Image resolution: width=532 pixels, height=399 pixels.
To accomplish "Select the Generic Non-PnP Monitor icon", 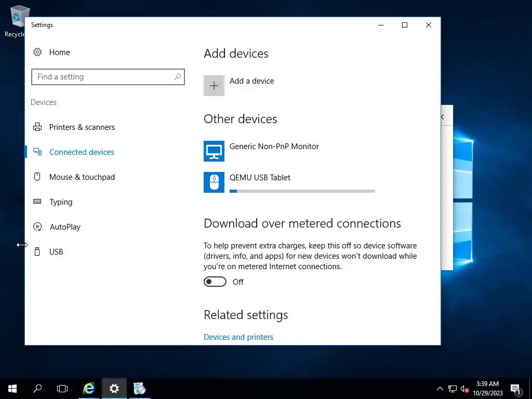I will tap(214, 151).
